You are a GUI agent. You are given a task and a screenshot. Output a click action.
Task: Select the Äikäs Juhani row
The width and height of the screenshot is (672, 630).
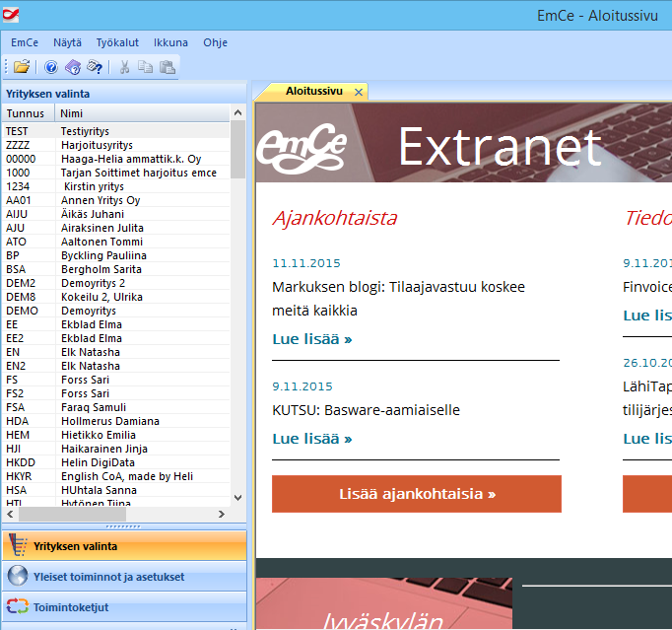[x=116, y=214]
